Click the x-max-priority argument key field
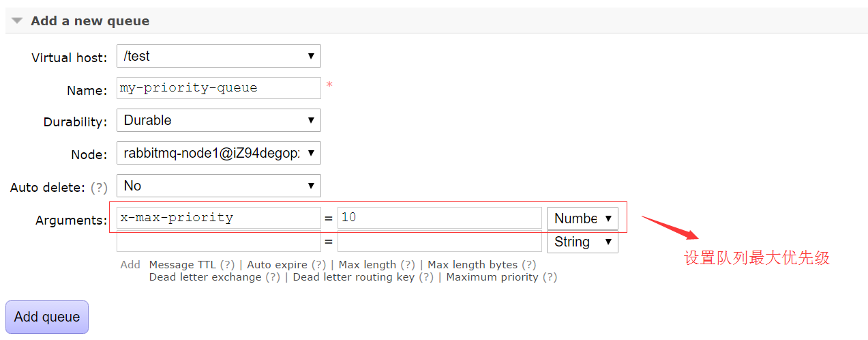 click(218, 218)
